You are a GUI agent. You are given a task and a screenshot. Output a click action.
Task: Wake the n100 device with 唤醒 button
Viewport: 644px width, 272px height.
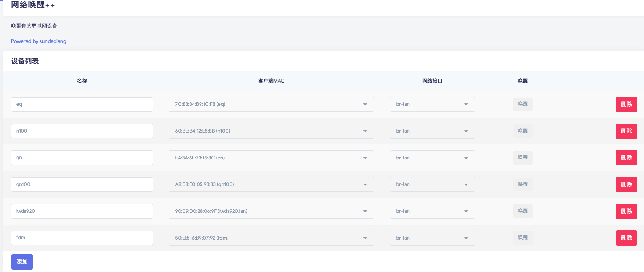(x=523, y=131)
